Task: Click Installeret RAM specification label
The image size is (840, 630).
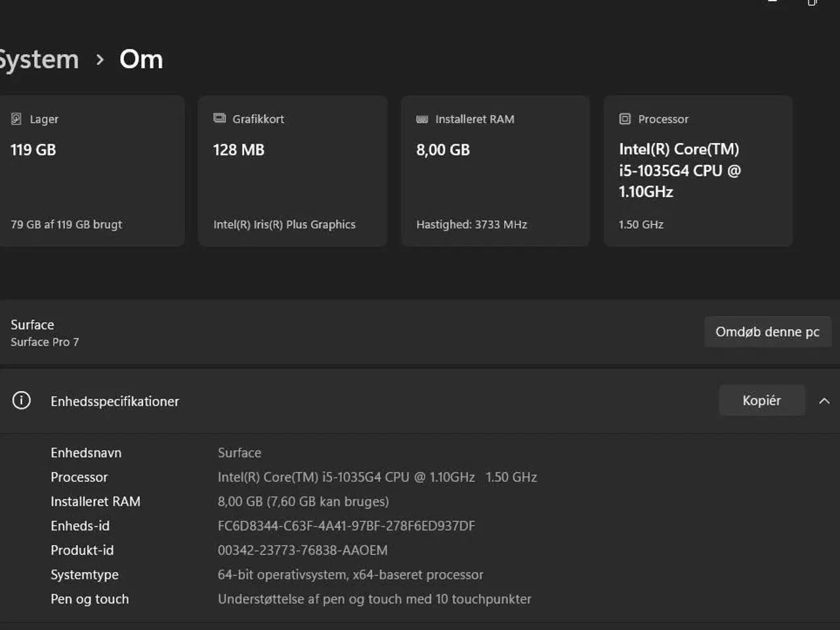Action: [96, 501]
